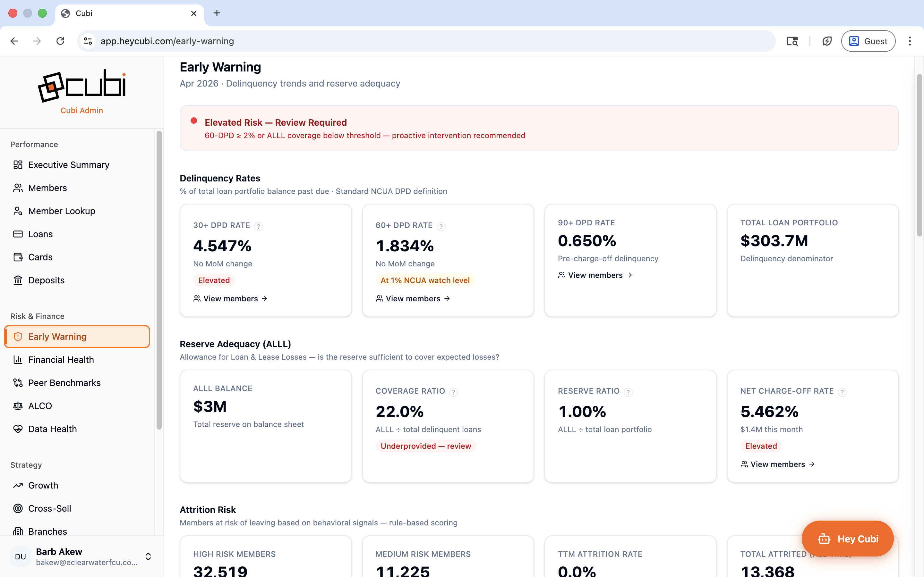View members under 60+ DPD Rate
The image size is (924, 577).
pyautogui.click(x=413, y=298)
